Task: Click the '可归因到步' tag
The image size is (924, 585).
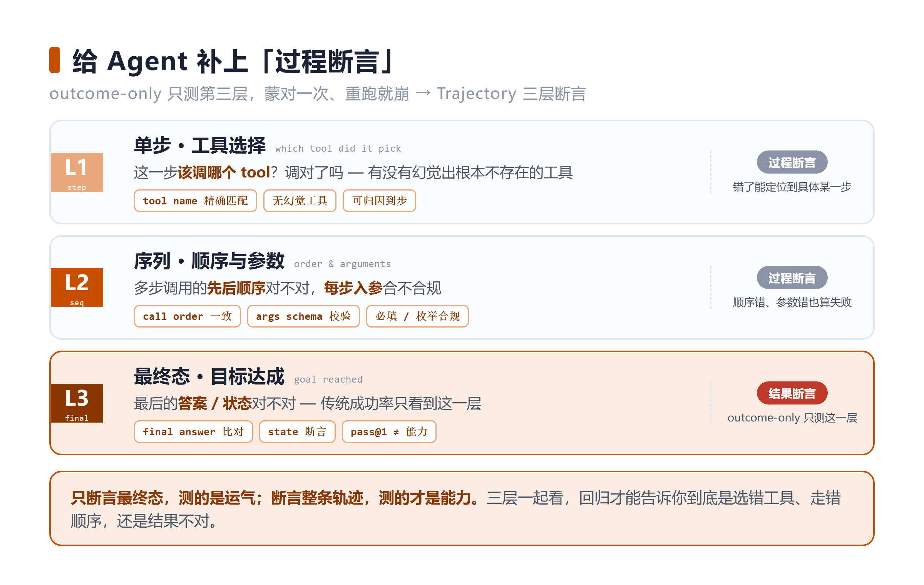Action: (x=379, y=201)
